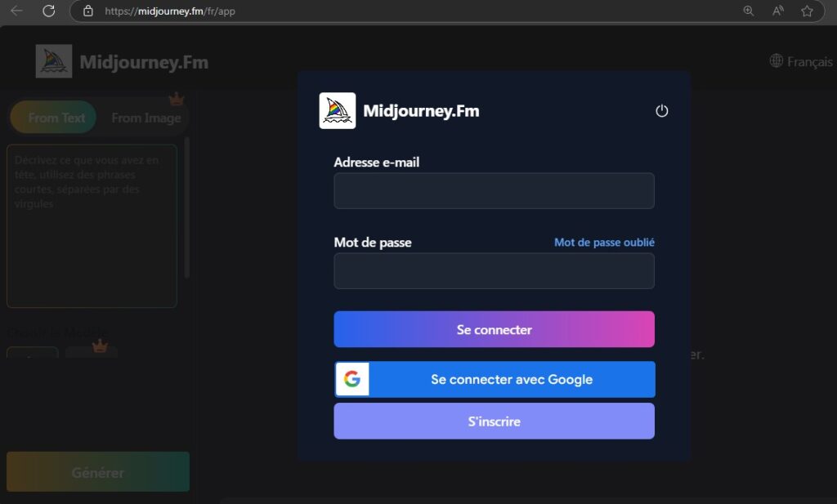This screenshot has width=837, height=504.
Task: Reload the page with the refresh icon
Action: pyautogui.click(x=48, y=11)
